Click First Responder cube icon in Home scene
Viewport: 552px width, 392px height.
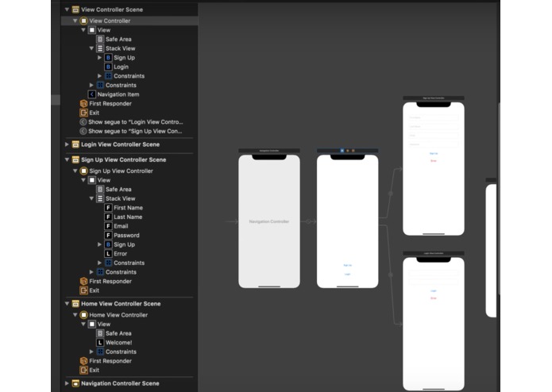pos(83,361)
